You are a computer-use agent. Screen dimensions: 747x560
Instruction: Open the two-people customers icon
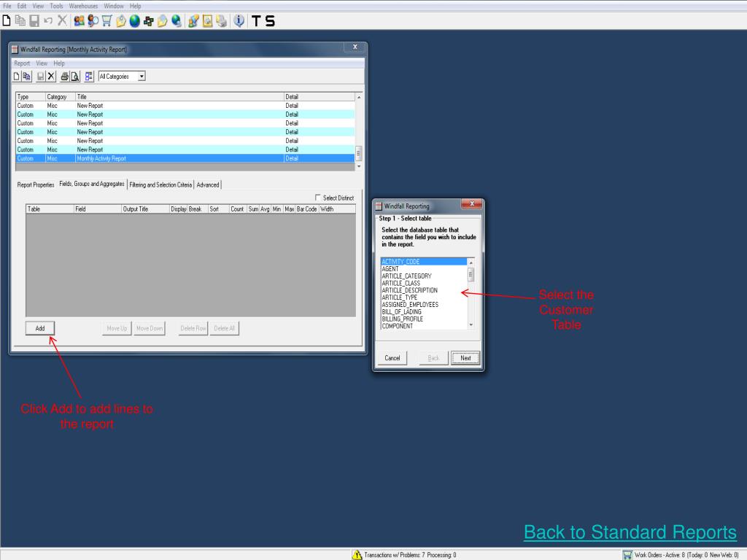tap(79, 20)
